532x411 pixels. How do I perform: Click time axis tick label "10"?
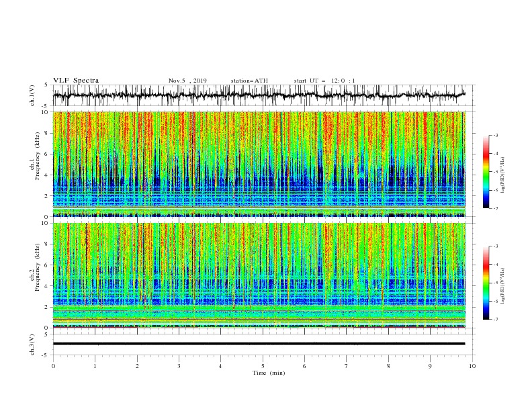472,366
